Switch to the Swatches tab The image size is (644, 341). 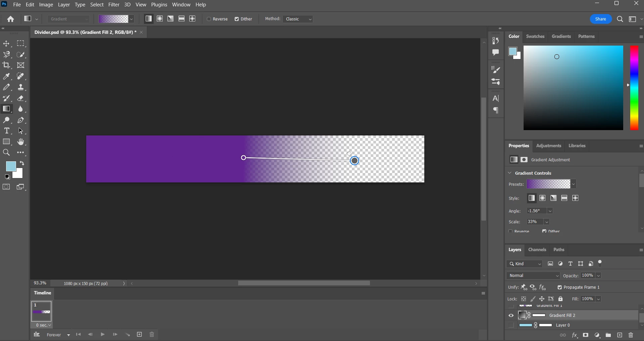[535, 36]
